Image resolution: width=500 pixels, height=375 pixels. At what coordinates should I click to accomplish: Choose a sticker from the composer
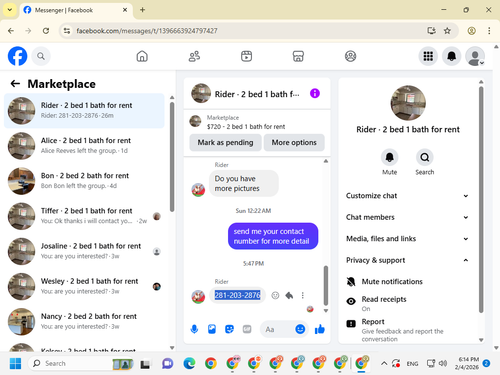[x=229, y=329]
